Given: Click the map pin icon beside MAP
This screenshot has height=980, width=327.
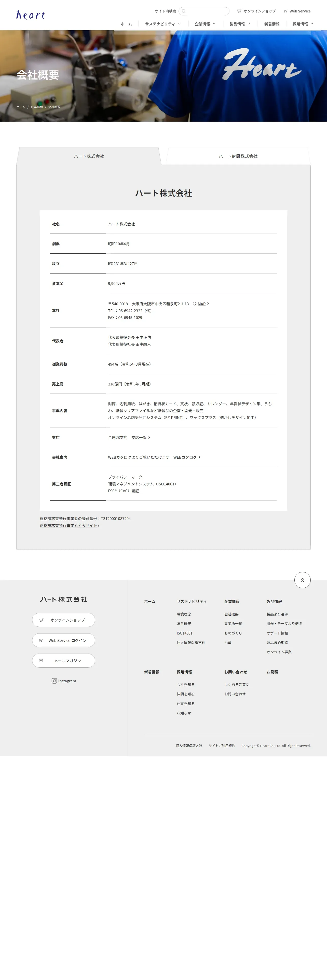Looking at the screenshot, I should coord(195,304).
